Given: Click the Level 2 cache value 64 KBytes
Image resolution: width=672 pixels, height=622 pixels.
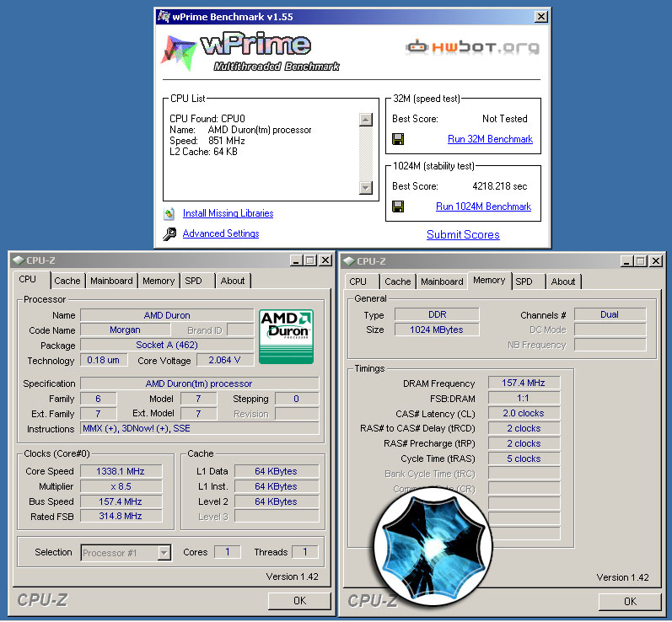Looking at the screenshot, I should tap(276, 501).
